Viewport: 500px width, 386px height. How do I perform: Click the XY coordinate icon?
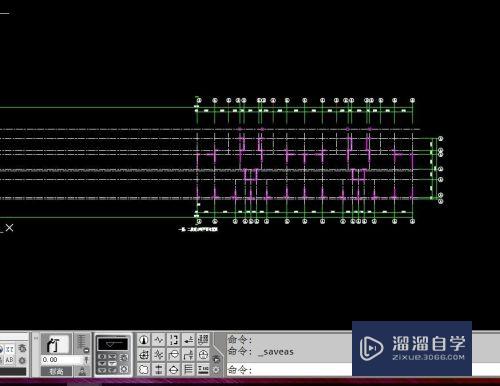10,349
